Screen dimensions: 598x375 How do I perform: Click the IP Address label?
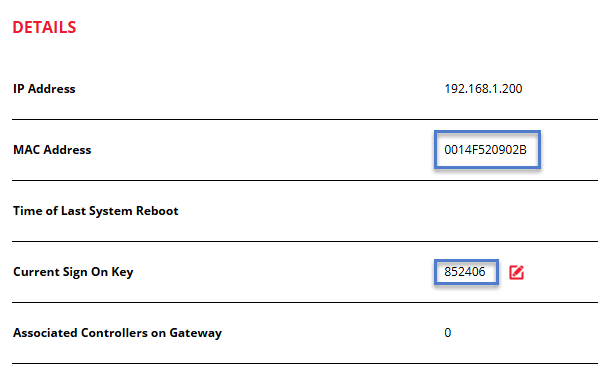coord(44,89)
